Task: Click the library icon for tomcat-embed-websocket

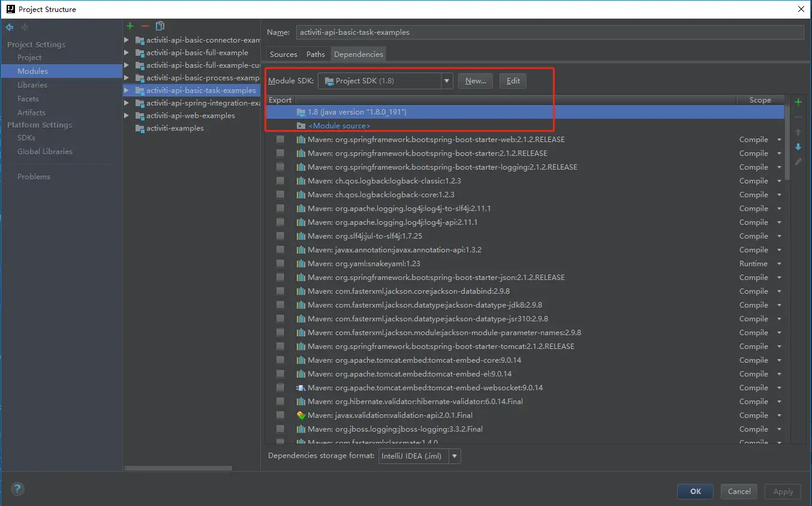Action: pyautogui.click(x=301, y=388)
